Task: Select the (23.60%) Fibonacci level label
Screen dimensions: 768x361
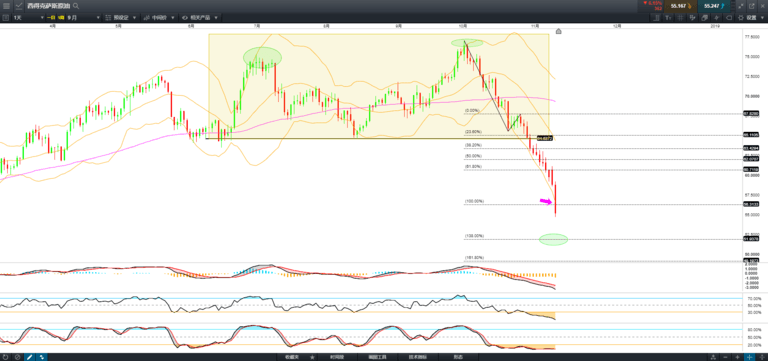Action: [473, 132]
